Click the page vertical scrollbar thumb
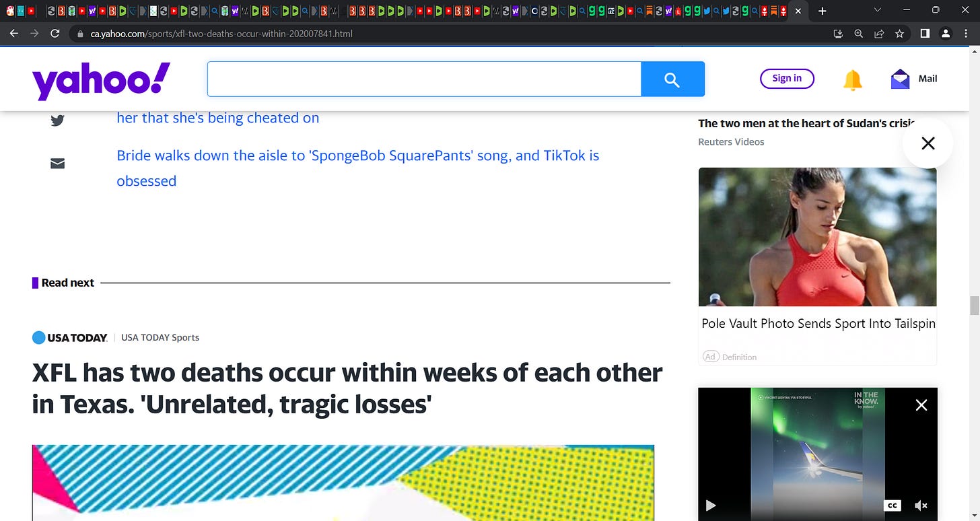This screenshot has width=980, height=521. coord(974,305)
